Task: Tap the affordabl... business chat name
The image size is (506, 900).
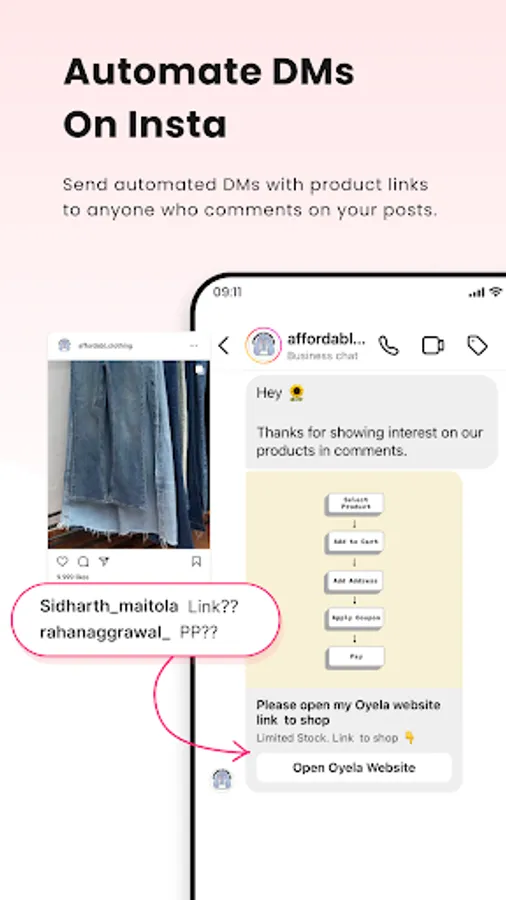Action: [x=326, y=338]
